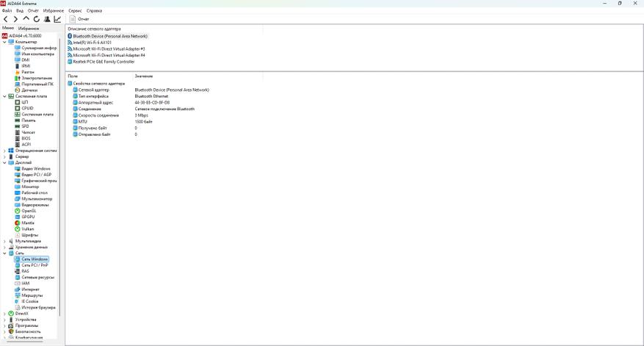Open IE Cookie tree item
The width and height of the screenshot is (644, 346).
click(x=29, y=301)
